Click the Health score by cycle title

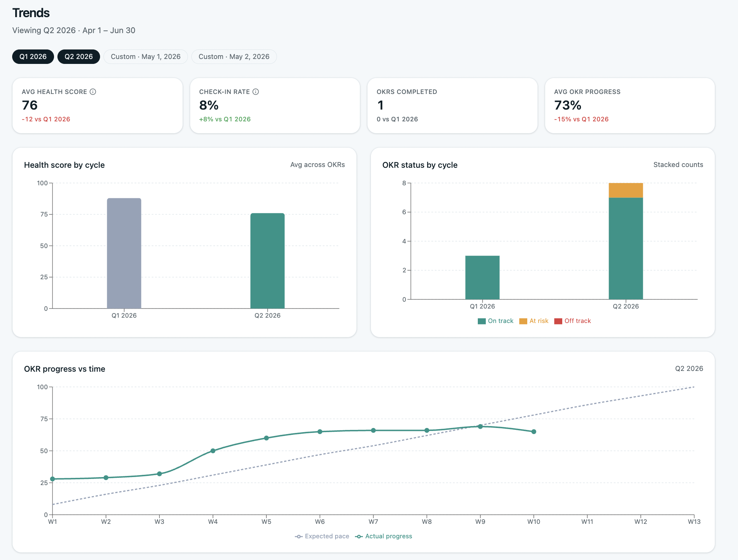tap(64, 165)
